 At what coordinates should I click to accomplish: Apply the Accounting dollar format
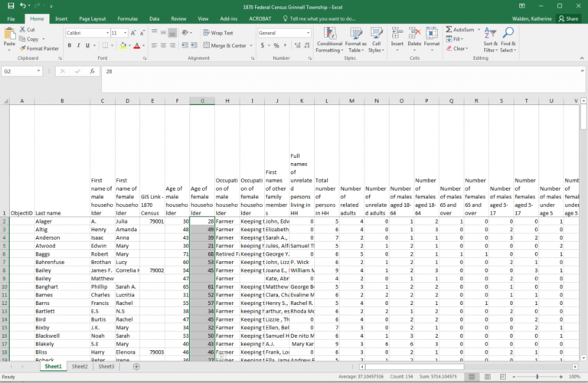(263, 45)
